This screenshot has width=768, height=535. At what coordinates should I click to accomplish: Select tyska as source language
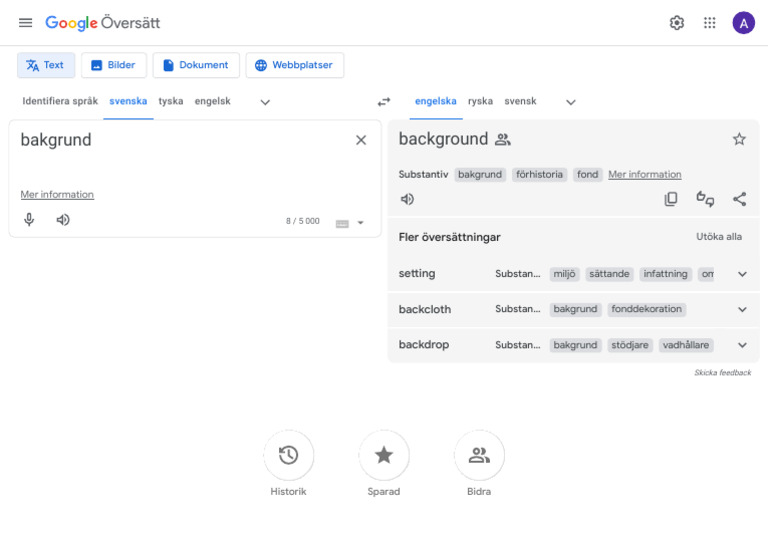click(171, 101)
